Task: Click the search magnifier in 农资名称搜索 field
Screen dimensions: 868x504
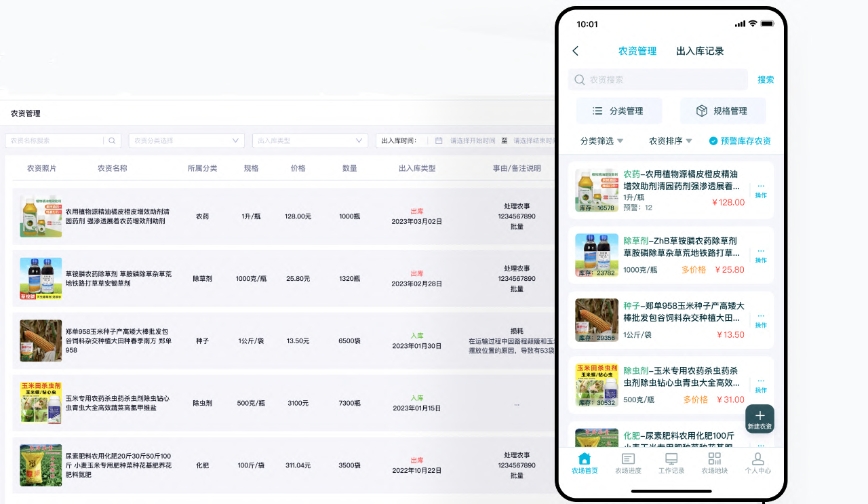Action: 113,140
